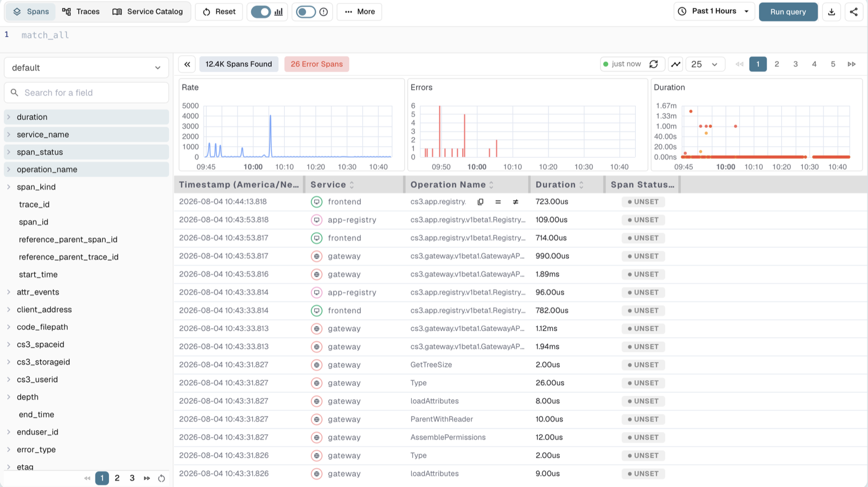Open the More menu
The image size is (868, 487).
click(x=359, y=11)
